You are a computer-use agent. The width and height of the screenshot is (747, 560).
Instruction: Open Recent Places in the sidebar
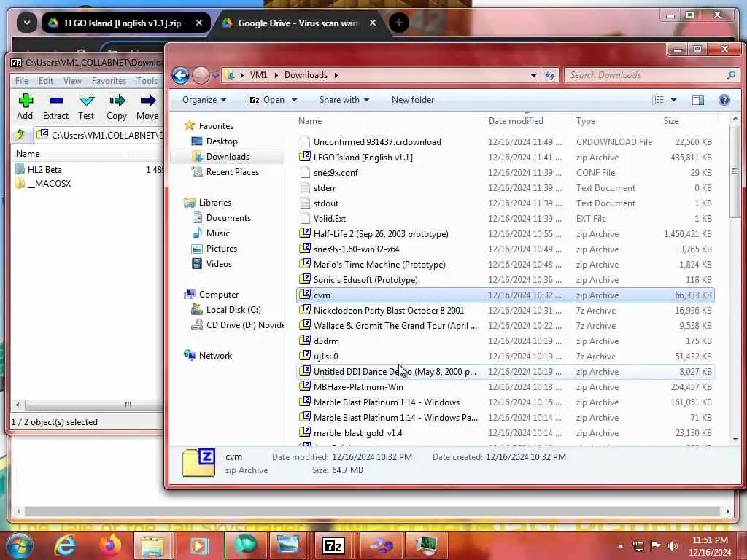tap(233, 172)
